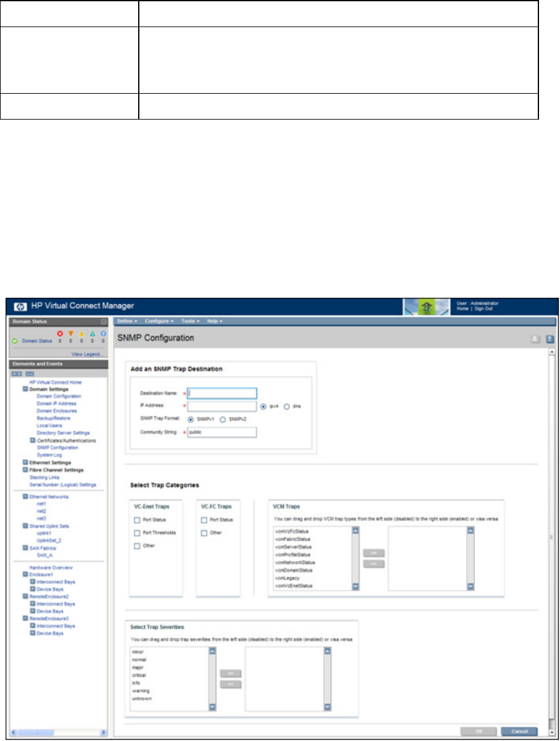The width and height of the screenshot is (560, 741).
Task: Open the Tools menu
Action: [190, 322]
